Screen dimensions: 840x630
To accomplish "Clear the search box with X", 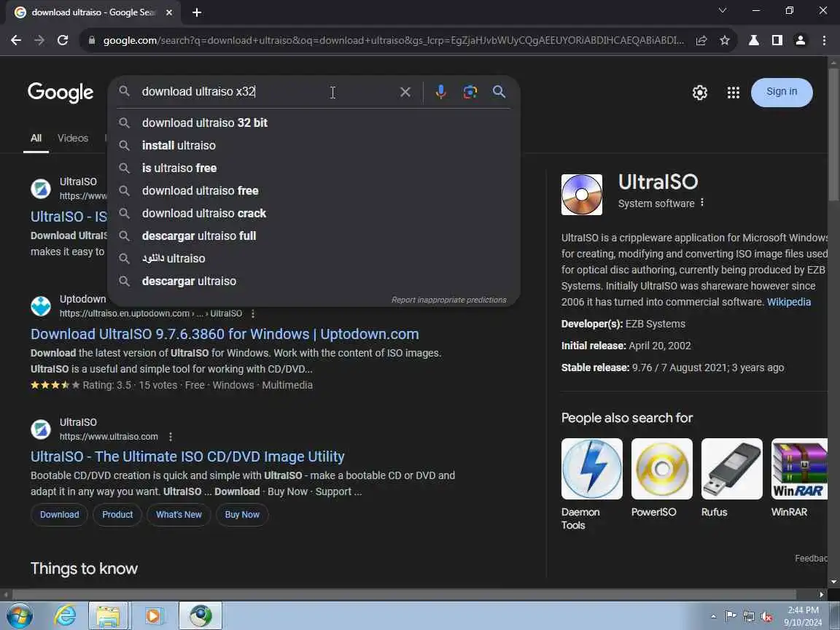I will tap(405, 92).
